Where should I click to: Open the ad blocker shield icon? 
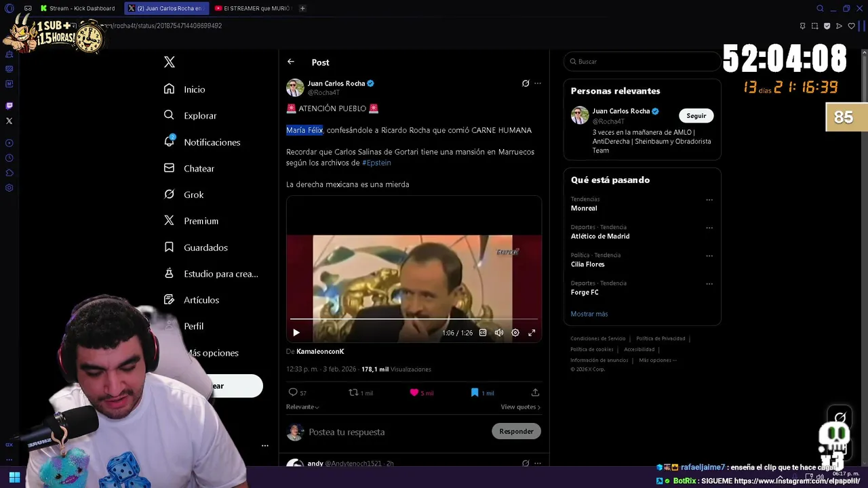click(827, 26)
